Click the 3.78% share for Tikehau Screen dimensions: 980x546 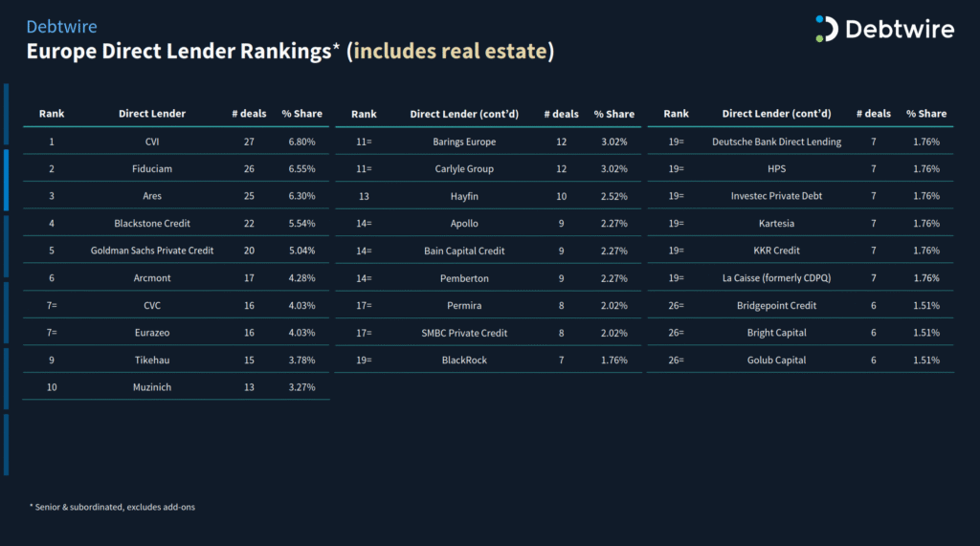[301, 360]
